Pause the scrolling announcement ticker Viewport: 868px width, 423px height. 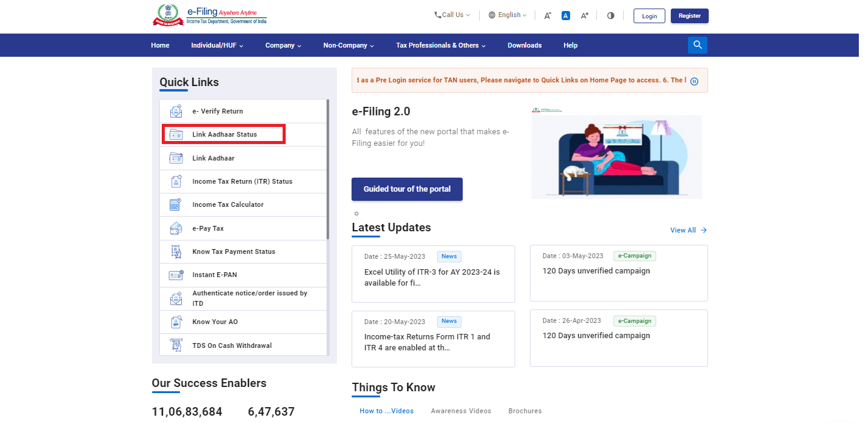[x=694, y=81]
